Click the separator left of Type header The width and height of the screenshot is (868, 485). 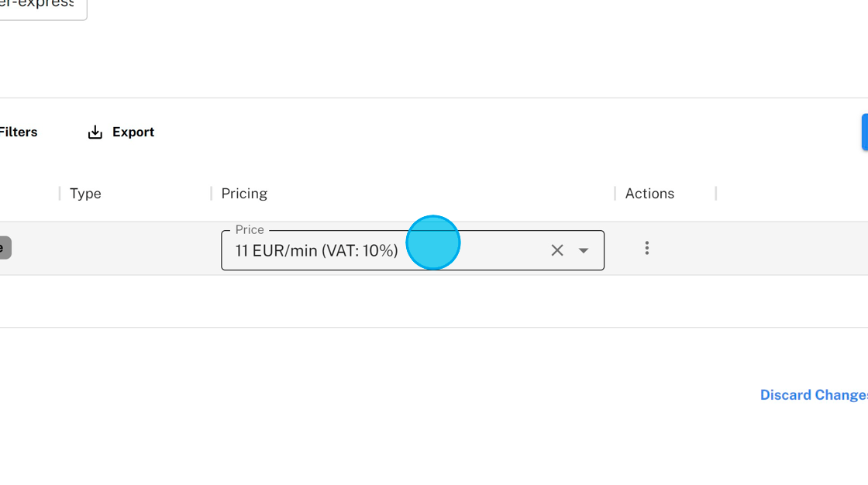click(x=60, y=194)
